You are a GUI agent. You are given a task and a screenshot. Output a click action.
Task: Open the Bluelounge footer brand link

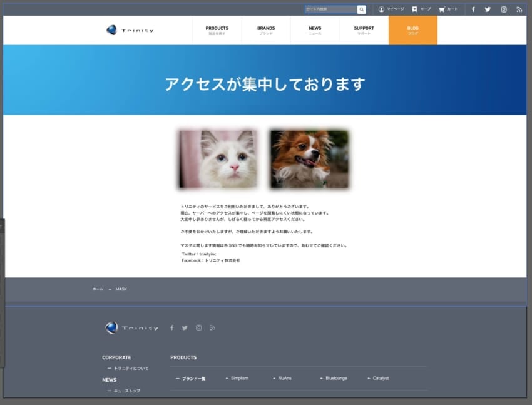click(336, 378)
